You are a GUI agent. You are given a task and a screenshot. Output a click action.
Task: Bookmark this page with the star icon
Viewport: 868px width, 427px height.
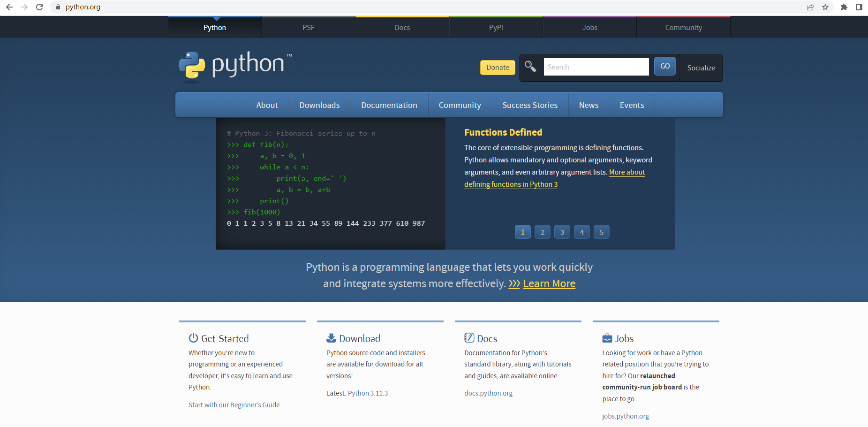point(825,7)
